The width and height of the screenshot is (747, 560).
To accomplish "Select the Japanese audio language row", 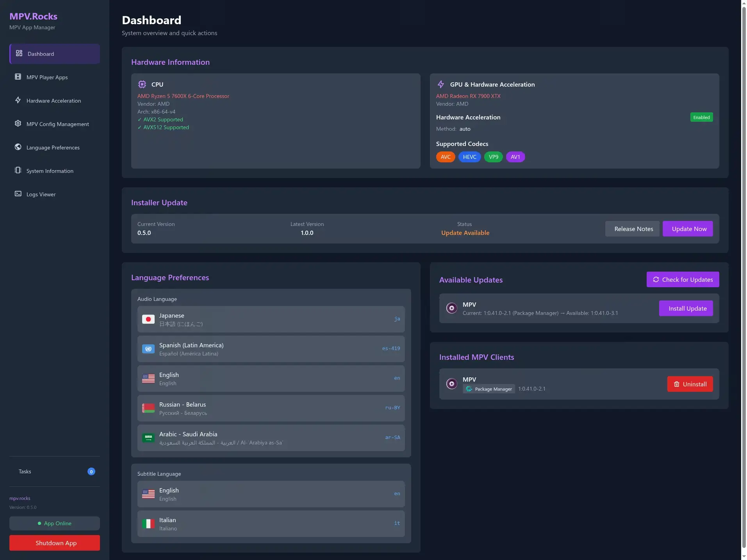I will 271,319.
